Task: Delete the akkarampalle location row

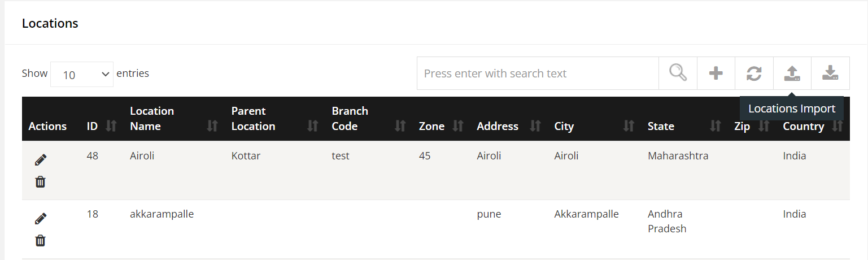Action: point(40,241)
